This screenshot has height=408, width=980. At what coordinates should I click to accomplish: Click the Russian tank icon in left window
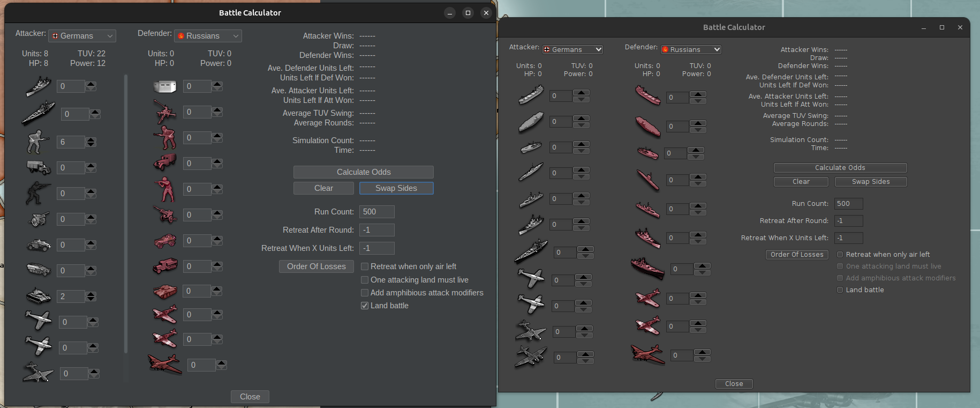click(x=165, y=291)
